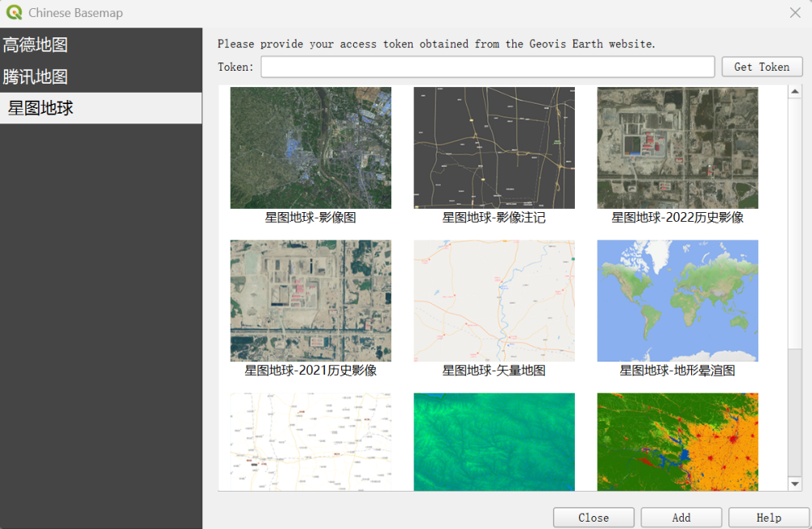Click the Token input field
This screenshot has width=812, height=529.
(x=487, y=67)
